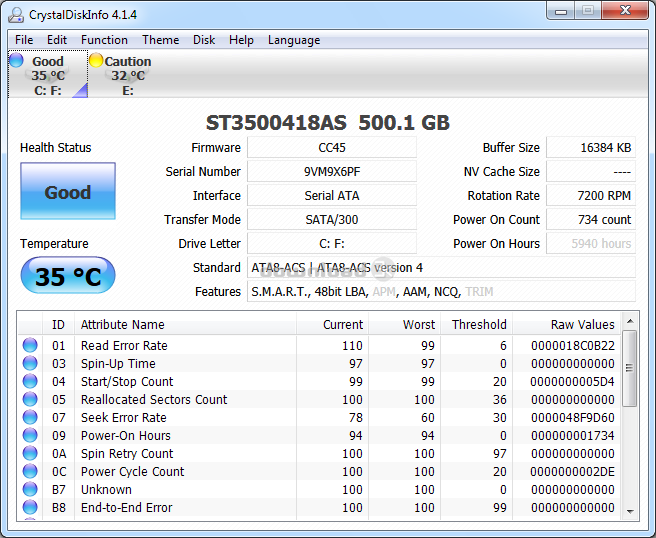Select the Seek Error Rate attribute name

coord(123,417)
